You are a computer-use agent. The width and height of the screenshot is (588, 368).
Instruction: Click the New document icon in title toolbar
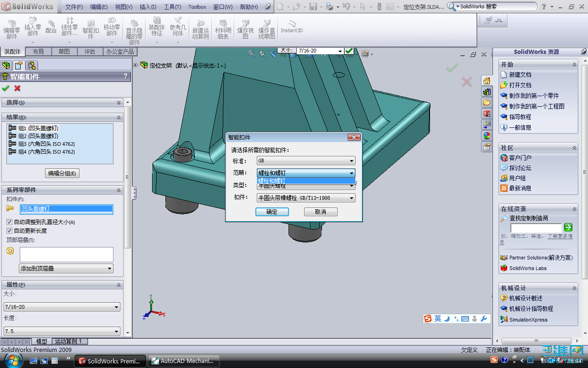click(280, 6)
